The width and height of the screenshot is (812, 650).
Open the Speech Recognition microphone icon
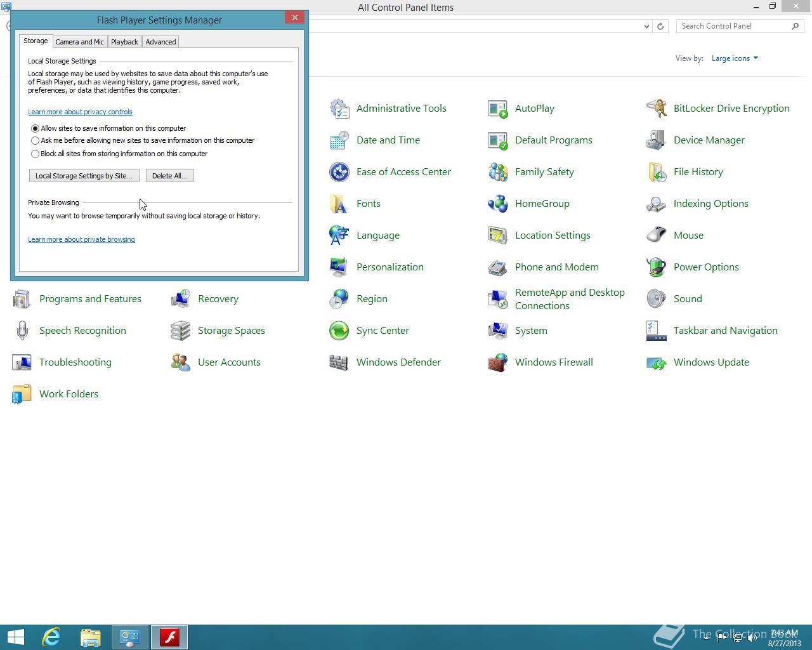click(x=22, y=331)
